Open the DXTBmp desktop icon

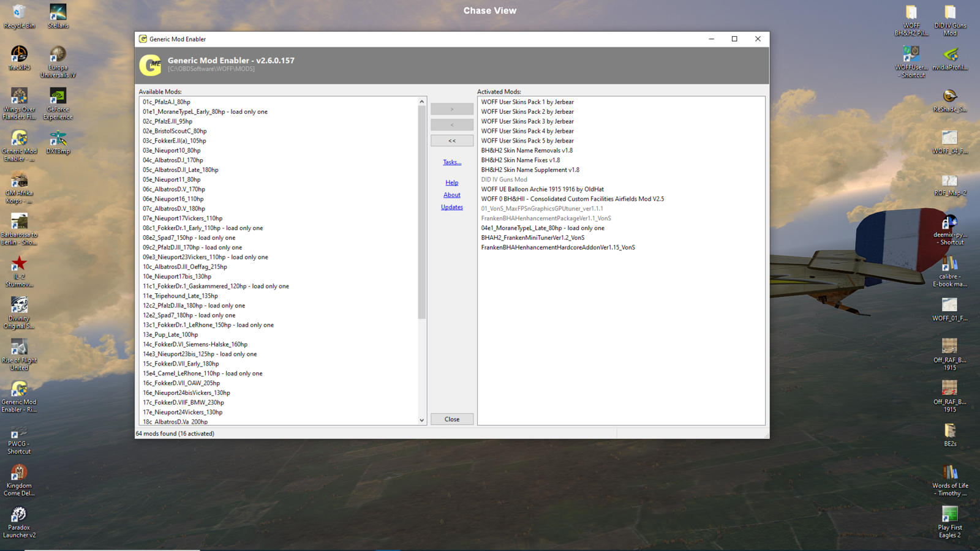pyautogui.click(x=58, y=142)
